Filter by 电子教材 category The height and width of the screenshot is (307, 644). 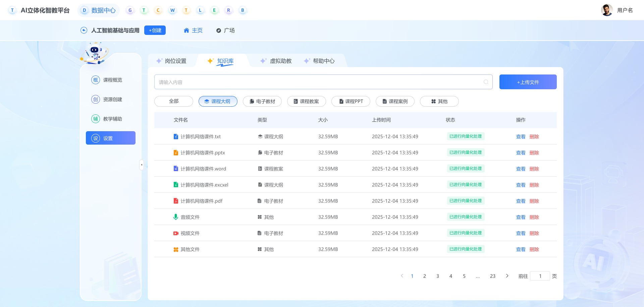click(262, 101)
